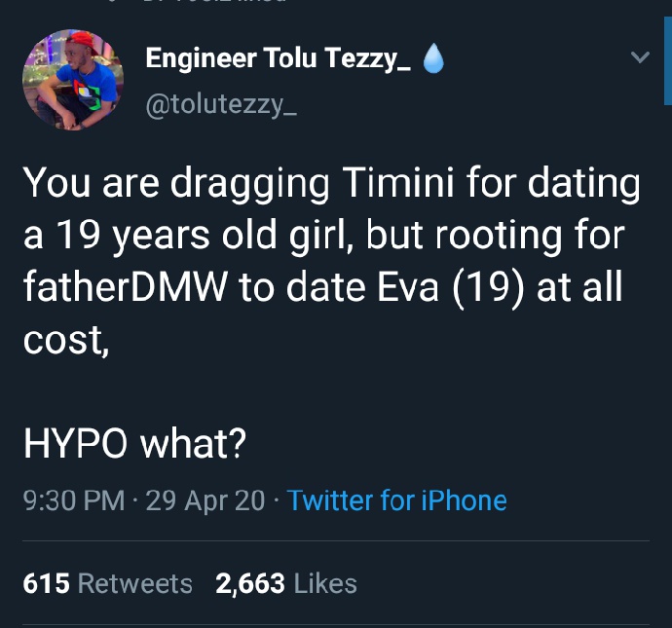This screenshot has height=628, width=672.
Task: View the 615 Retweets list
Action: (107, 583)
